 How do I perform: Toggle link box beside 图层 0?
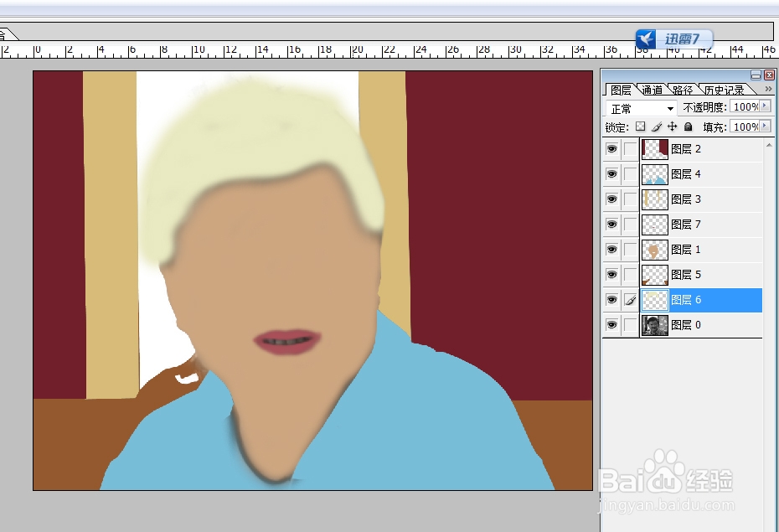click(x=630, y=325)
